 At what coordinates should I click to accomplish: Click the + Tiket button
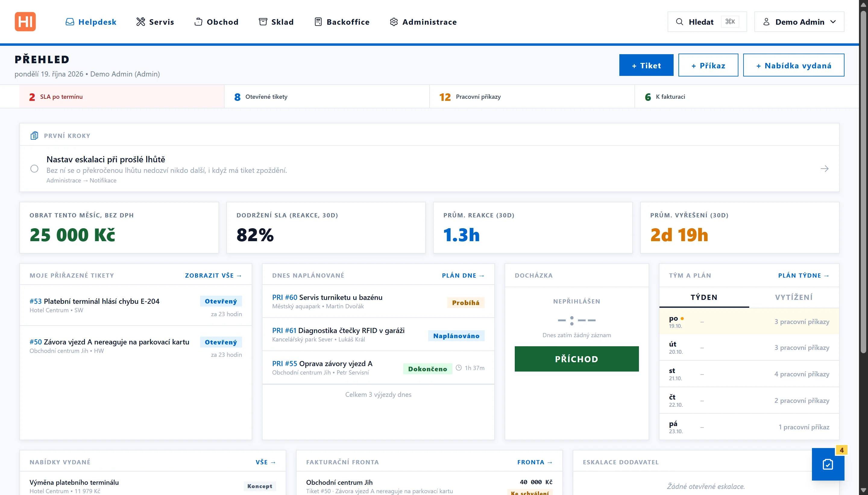646,65
